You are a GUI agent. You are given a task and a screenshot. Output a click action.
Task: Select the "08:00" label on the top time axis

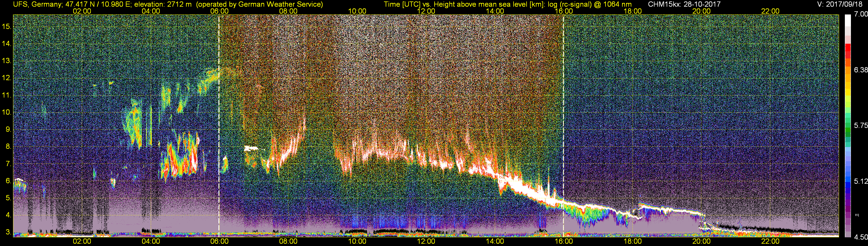click(x=288, y=11)
